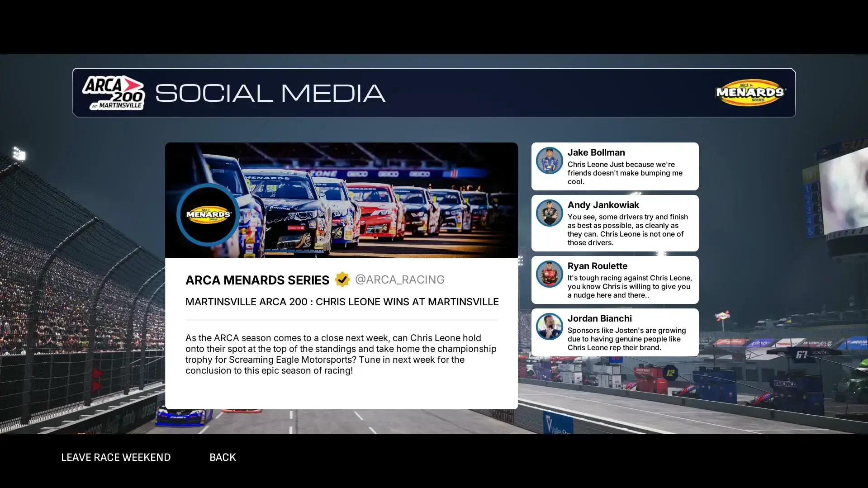The image size is (868, 488).
Task: Open the @ARCA_RACING handle
Action: coord(399,280)
